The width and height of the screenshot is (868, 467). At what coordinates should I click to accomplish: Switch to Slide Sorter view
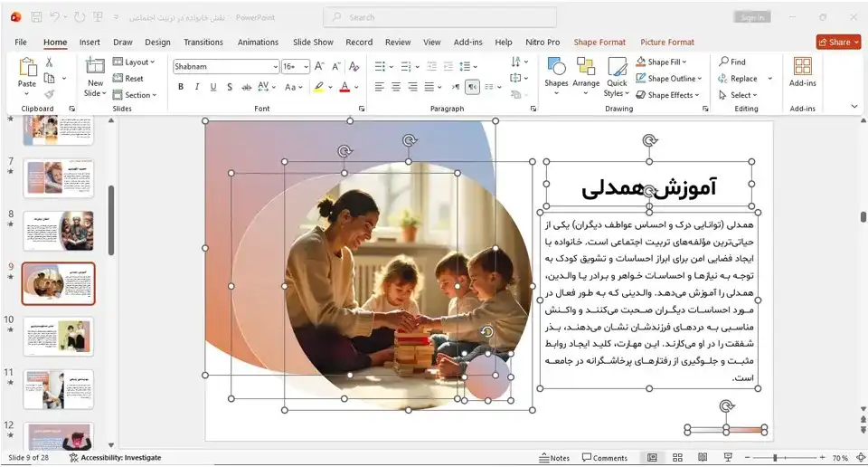tap(677, 458)
